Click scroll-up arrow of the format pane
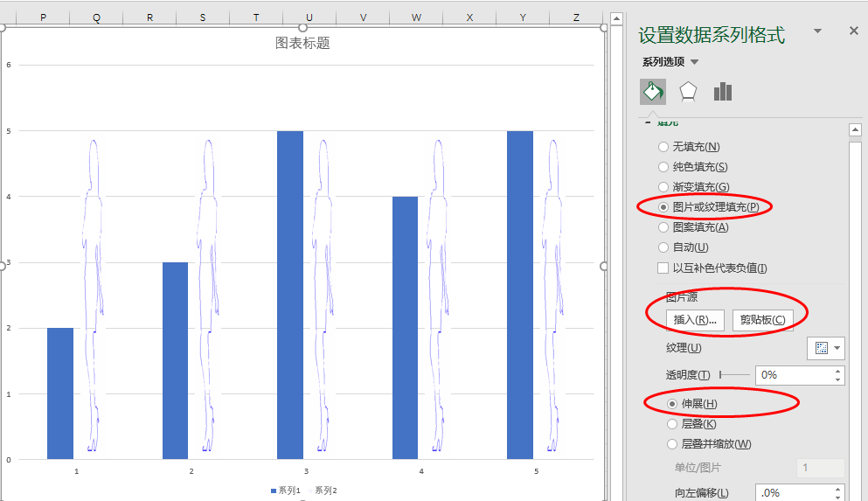 856,130
